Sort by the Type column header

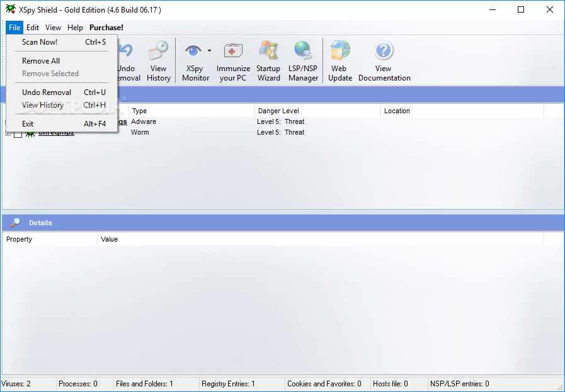[191, 111]
